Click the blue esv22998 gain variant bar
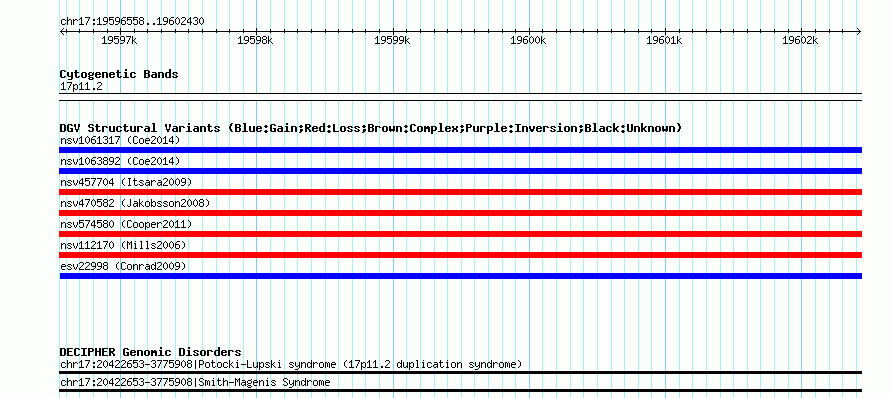890x398 pixels. 460,276
